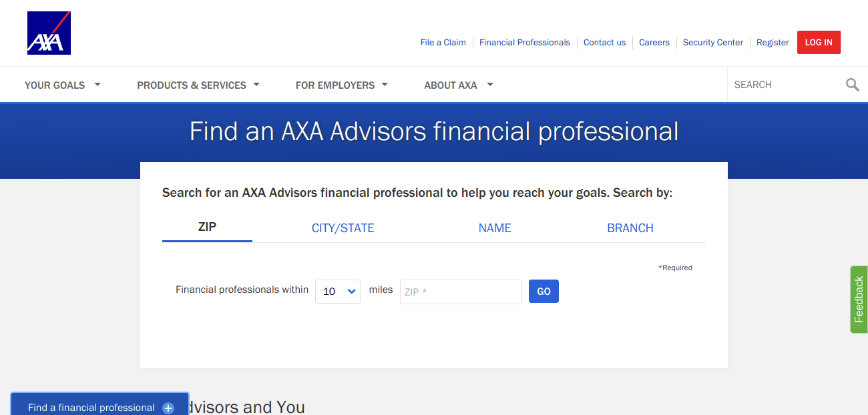The width and height of the screenshot is (868, 415).
Task: Open the Security Center link
Action: click(x=712, y=42)
